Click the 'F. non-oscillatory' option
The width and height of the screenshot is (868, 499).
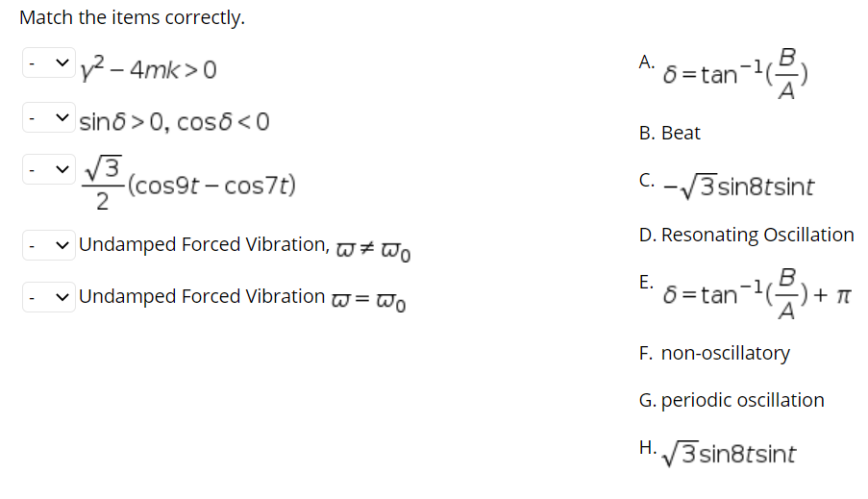click(x=714, y=353)
